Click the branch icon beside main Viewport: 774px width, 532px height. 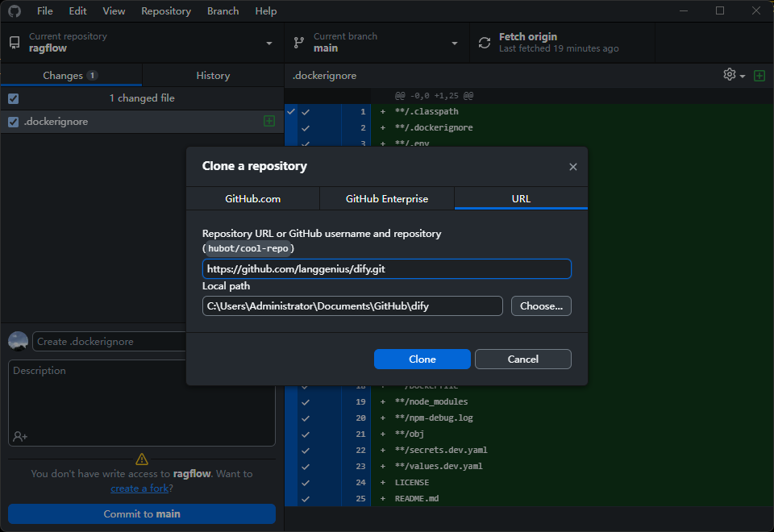pos(298,43)
